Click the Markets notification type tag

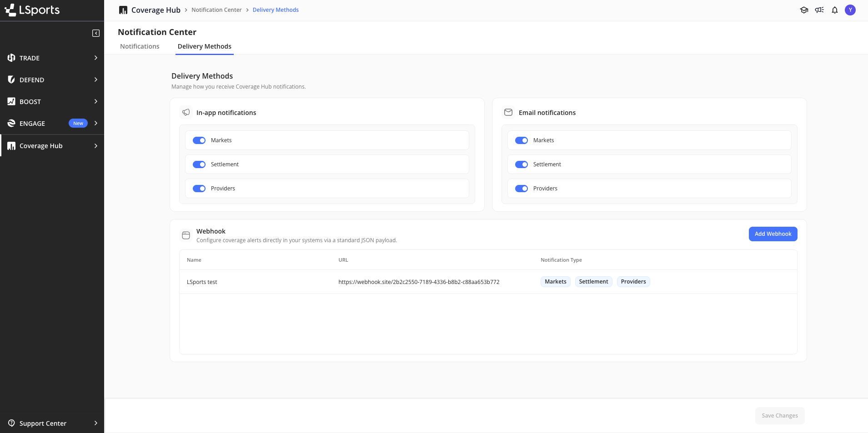[x=556, y=282]
